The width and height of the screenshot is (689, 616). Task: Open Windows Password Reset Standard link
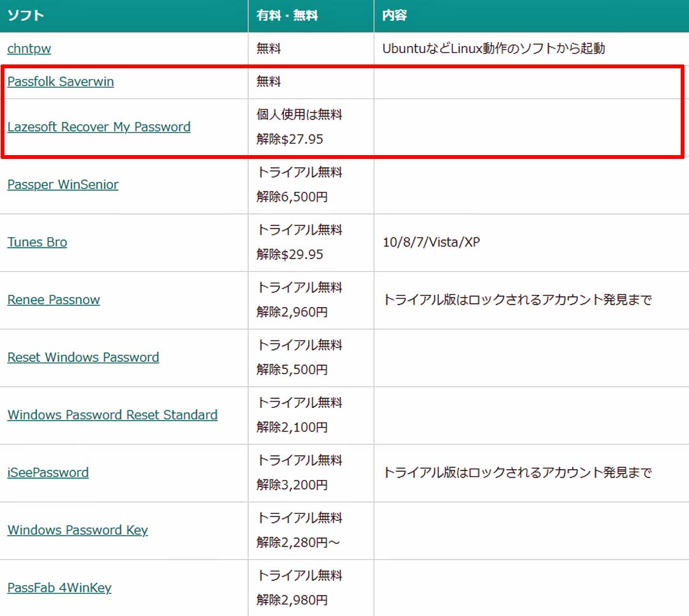coord(112,415)
